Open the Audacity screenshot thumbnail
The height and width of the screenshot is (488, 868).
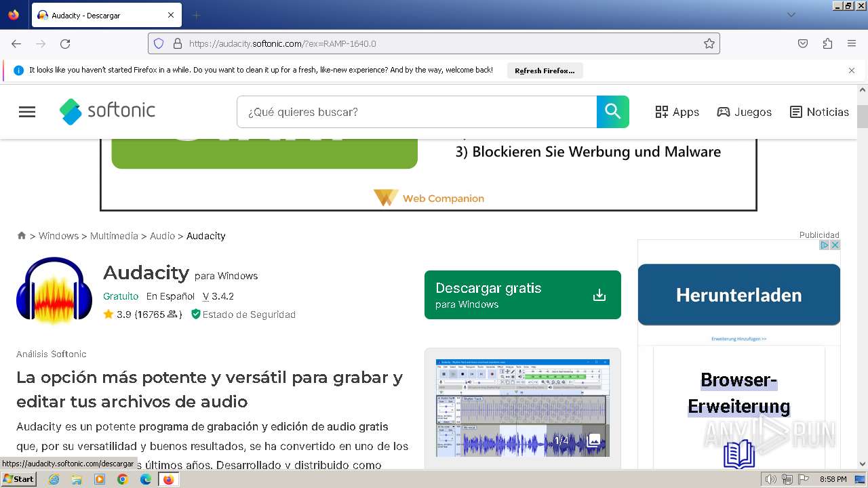pyautogui.click(x=522, y=408)
